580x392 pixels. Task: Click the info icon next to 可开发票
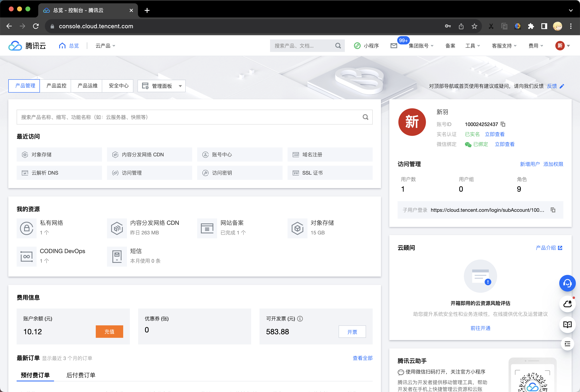tap(300, 318)
